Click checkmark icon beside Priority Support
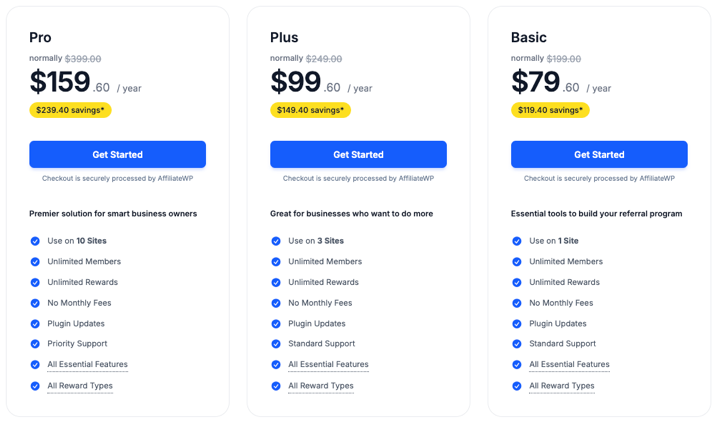This screenshot has width=720, height=425. 35,344
